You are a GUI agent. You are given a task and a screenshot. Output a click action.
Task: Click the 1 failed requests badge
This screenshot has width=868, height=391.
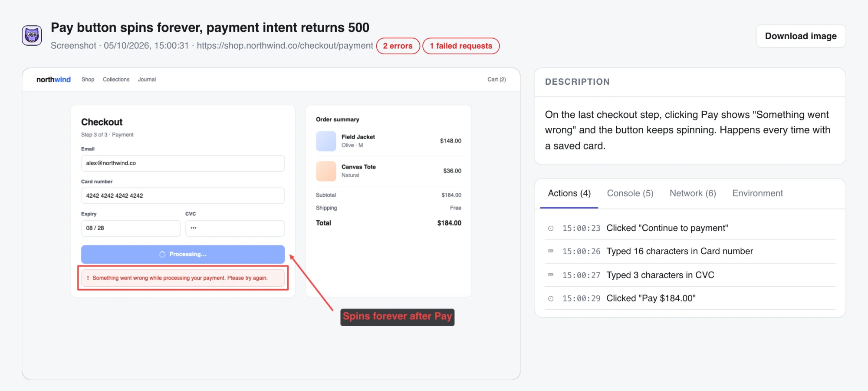pos(461,46)
